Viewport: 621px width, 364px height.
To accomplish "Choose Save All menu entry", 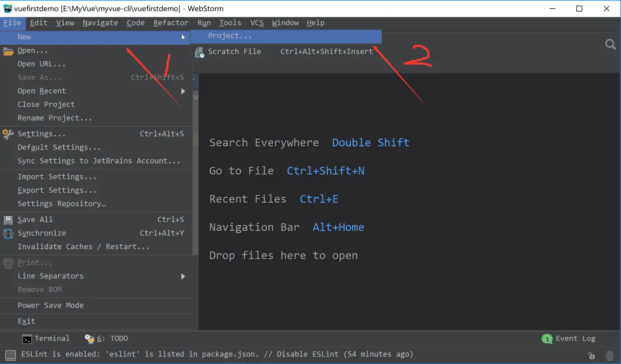I will [x=96, y=220].
